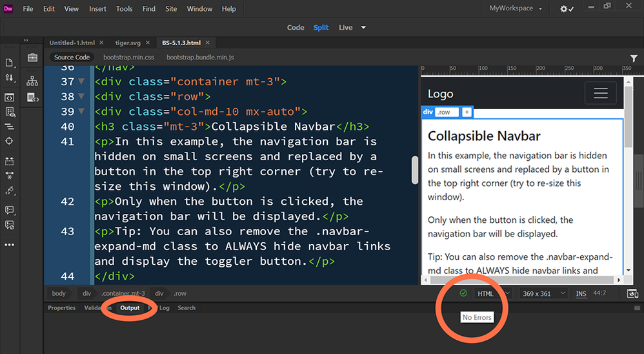Open Customize Toolbar three-dots icon
The height and width of the screenshot is (354, 644).
(x=9, y=245)
